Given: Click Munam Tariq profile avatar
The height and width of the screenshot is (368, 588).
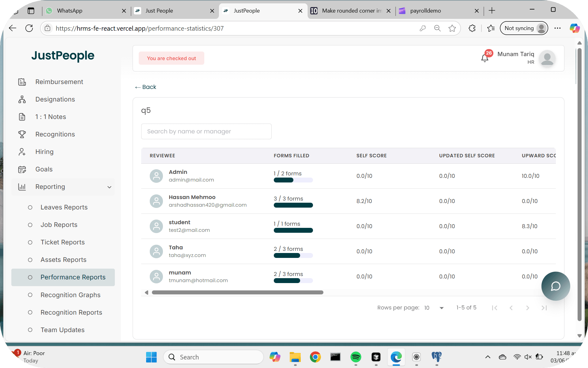Looking at the screenshot, I should point(547,58).
